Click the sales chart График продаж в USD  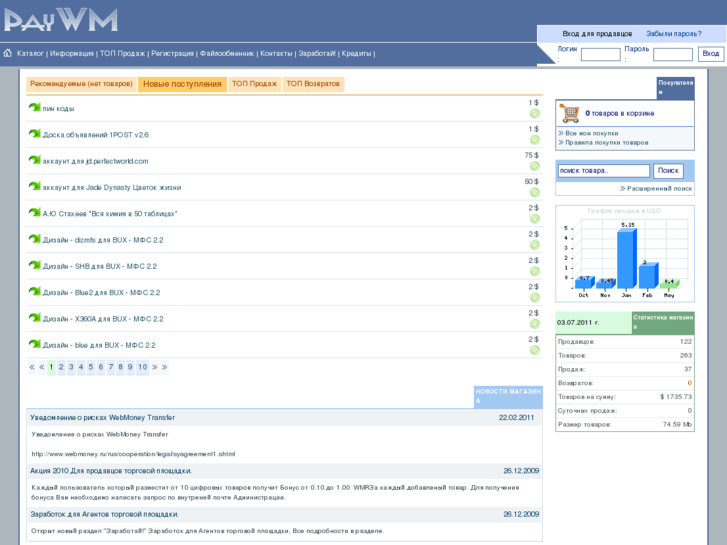[625, 254]
